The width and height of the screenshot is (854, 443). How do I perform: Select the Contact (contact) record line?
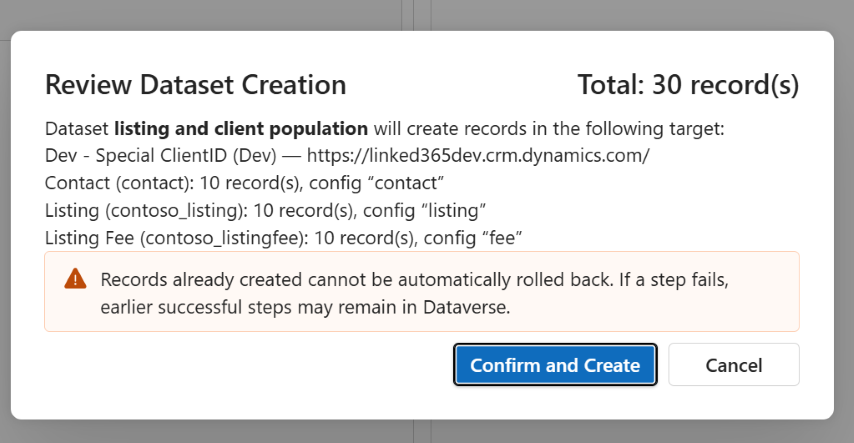pos(244,183)
